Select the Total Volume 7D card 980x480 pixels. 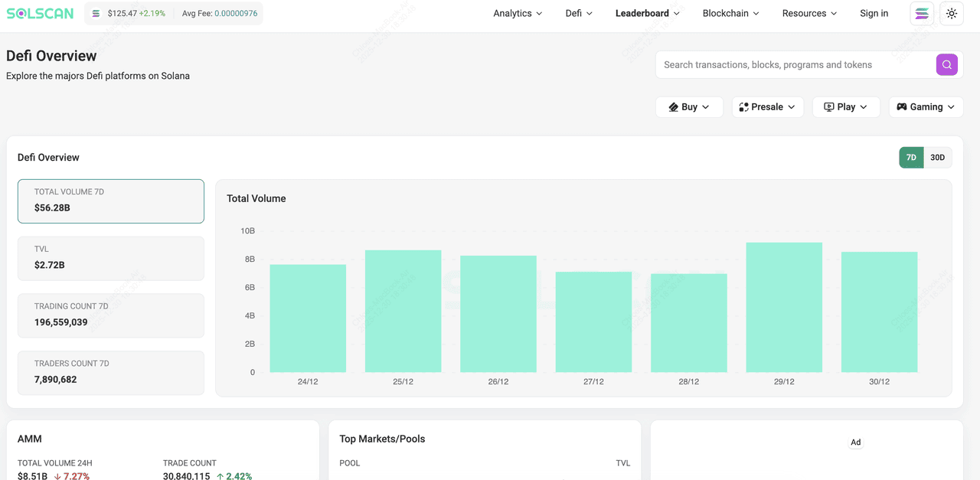click(111, 201)
